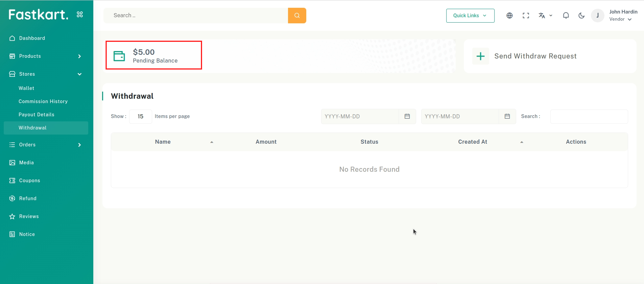Open the language translation dropdown
This screenshot has height=284, width=644.
point(545,16)
